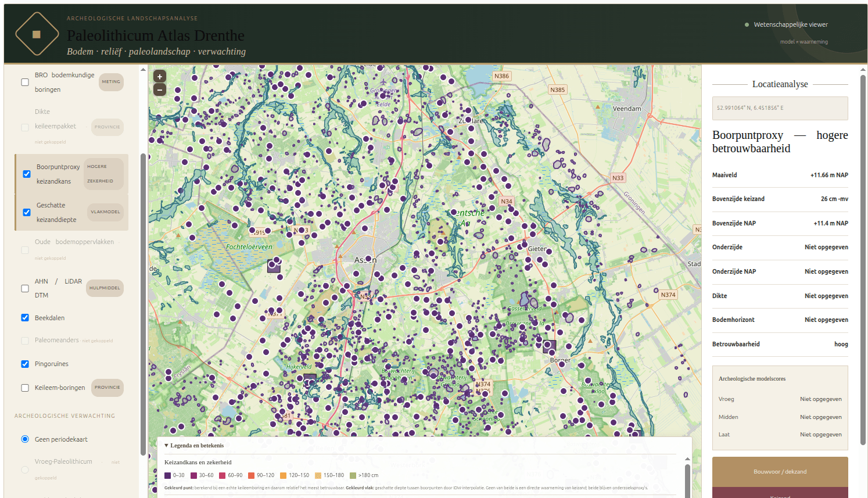Toggle BRO bodemkundige boringen layer
The image size is (868, 498).
(x=25, y=82)
